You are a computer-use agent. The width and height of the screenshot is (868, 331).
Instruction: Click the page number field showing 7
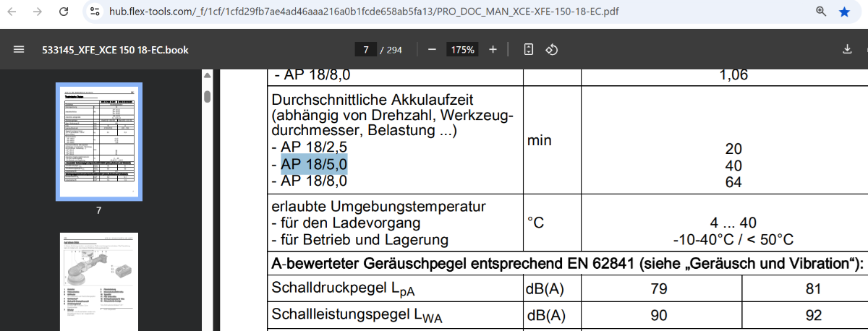pyautogui.click(x=366, y=50)
